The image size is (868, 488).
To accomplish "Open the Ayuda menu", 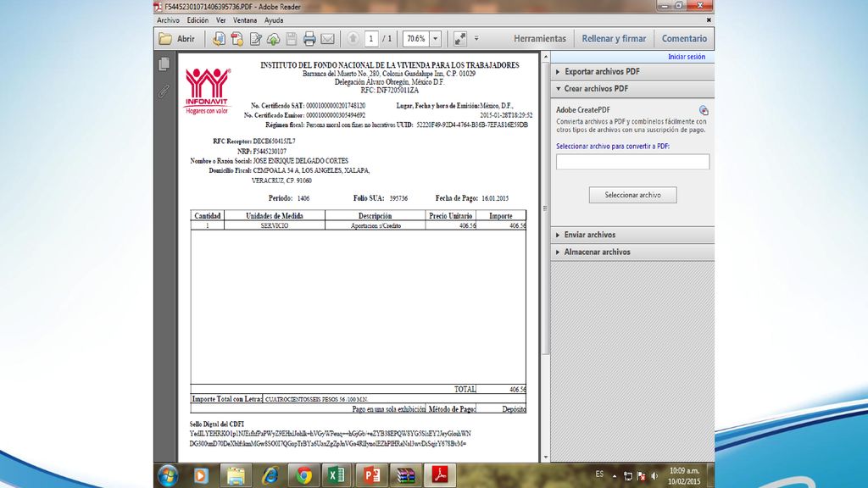I will 274,20.
